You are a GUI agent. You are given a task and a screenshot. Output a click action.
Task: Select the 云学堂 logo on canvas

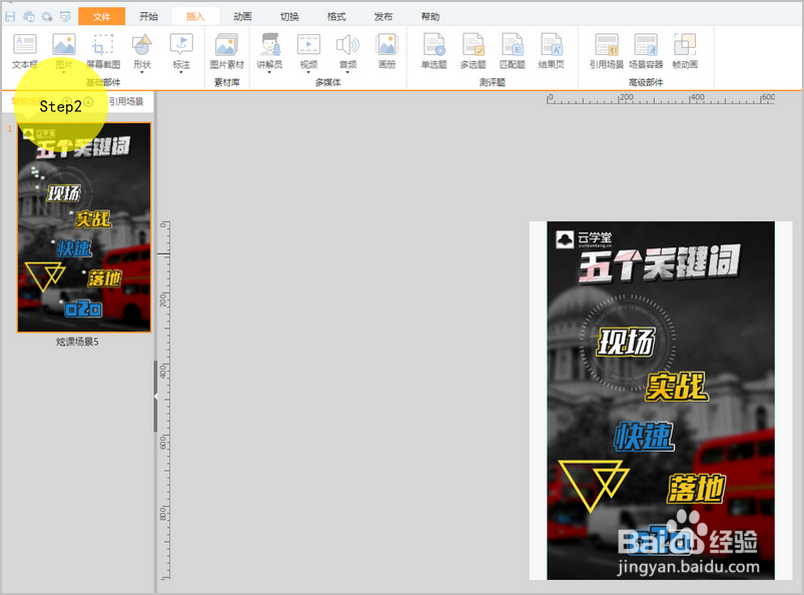pyautogui.click(x=584, y=239)
